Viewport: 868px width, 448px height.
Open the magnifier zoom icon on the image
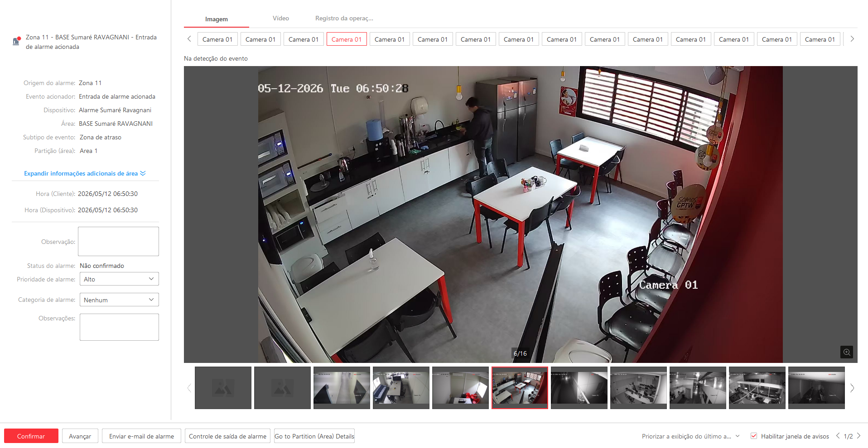847,352
